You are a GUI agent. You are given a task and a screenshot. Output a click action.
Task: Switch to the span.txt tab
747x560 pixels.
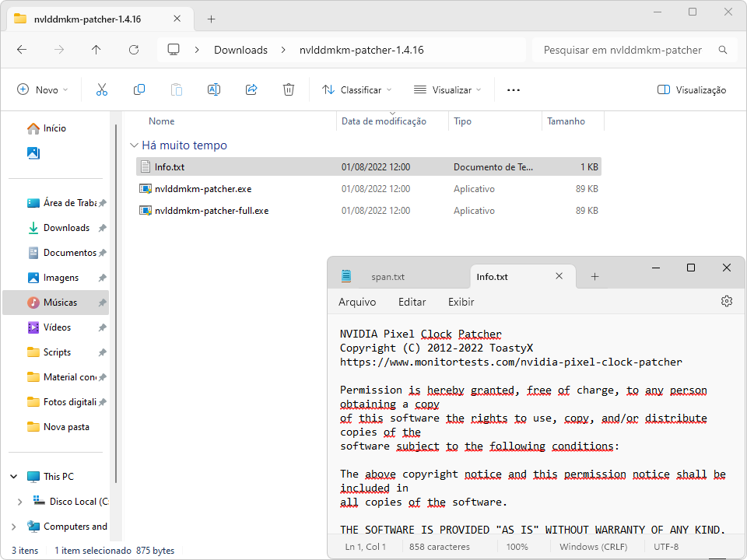(x=388, y=277)
